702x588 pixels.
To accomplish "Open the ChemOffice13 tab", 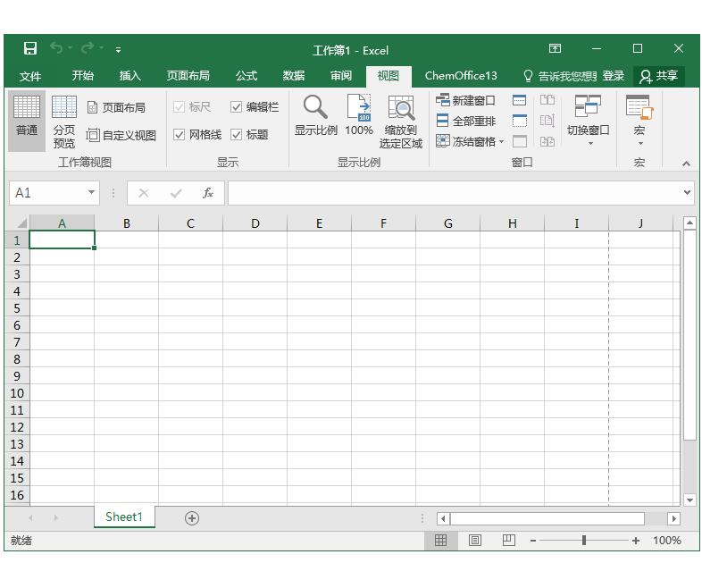I will 461,75.
